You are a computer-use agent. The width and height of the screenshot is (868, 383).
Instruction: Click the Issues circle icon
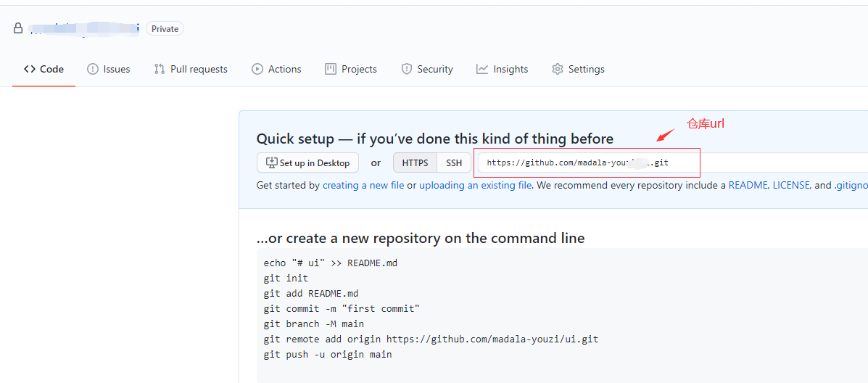pyautogui.click(x=93, y=69)
